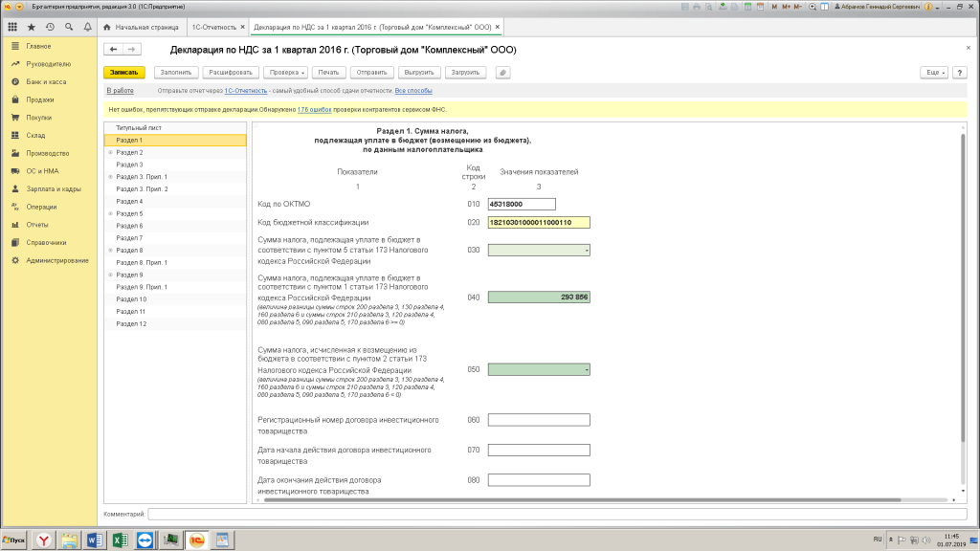This screenshot has width=980, height=551.
Task: Click the КБК field on line 020
Action: [539, 222]
